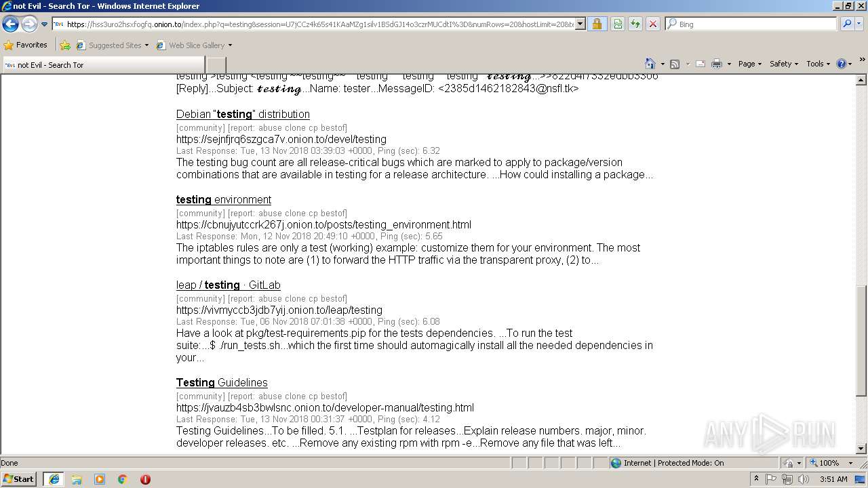Open the Windows Start menu
Screen dimensions: 868x488
pyautogui.click(x=19, y=479)
